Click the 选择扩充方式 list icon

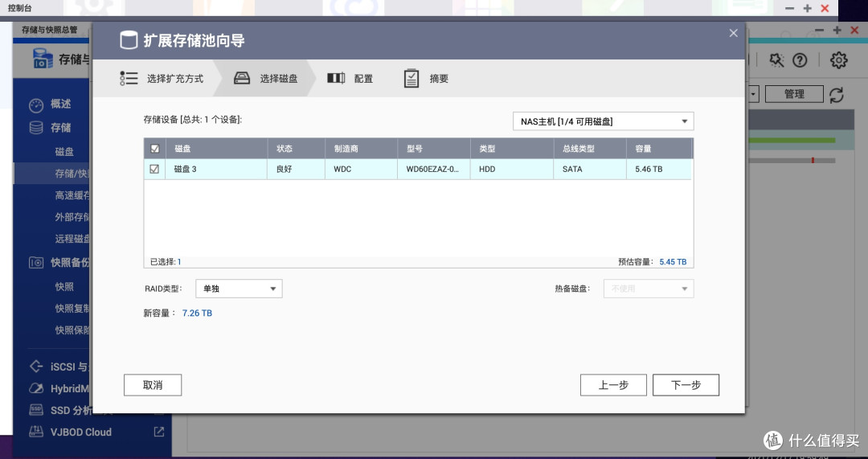click(129, 78)
